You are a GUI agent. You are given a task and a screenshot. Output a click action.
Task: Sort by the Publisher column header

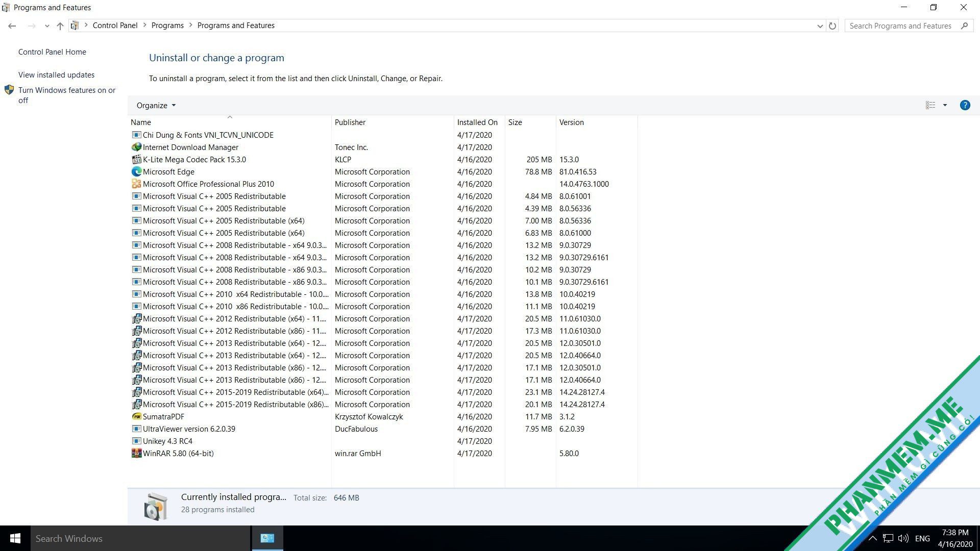click(x=393, y=122)
